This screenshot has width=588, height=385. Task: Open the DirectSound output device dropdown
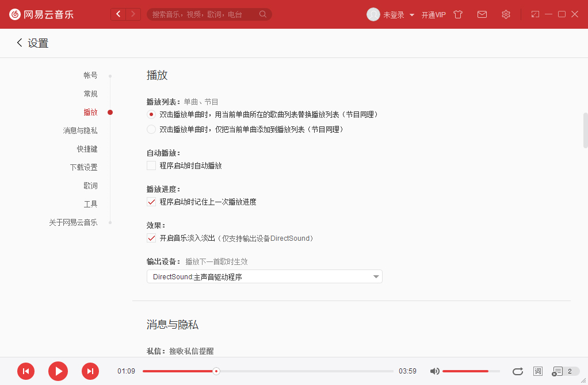(x=264, y=276)
